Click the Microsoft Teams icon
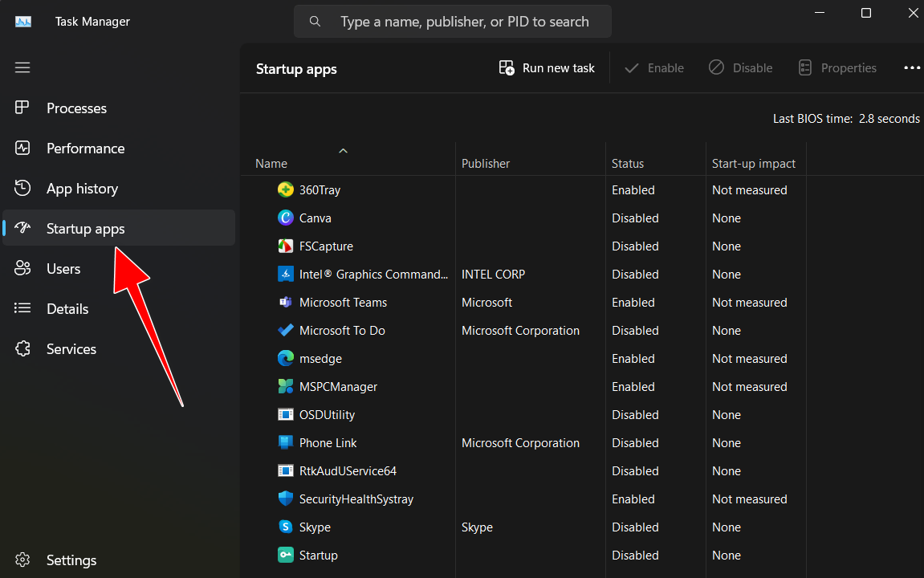This screenshot has height=578, width=924. [286, 302]
